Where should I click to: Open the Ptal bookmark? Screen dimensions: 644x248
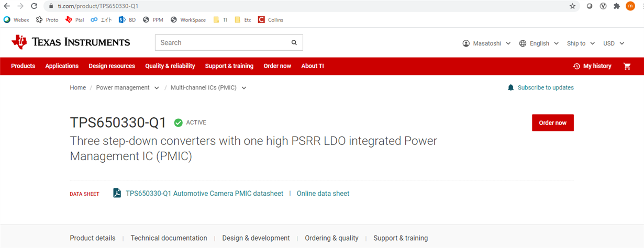tap(74, 20)
